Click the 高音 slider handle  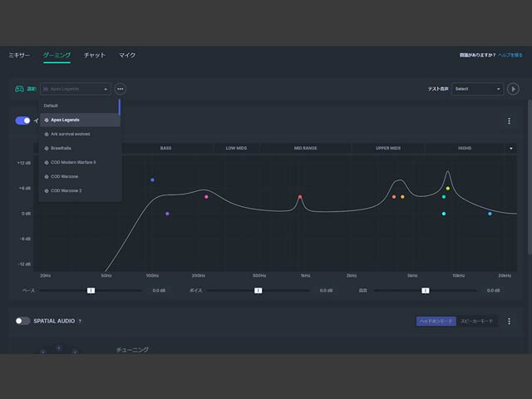coord(425,290)
